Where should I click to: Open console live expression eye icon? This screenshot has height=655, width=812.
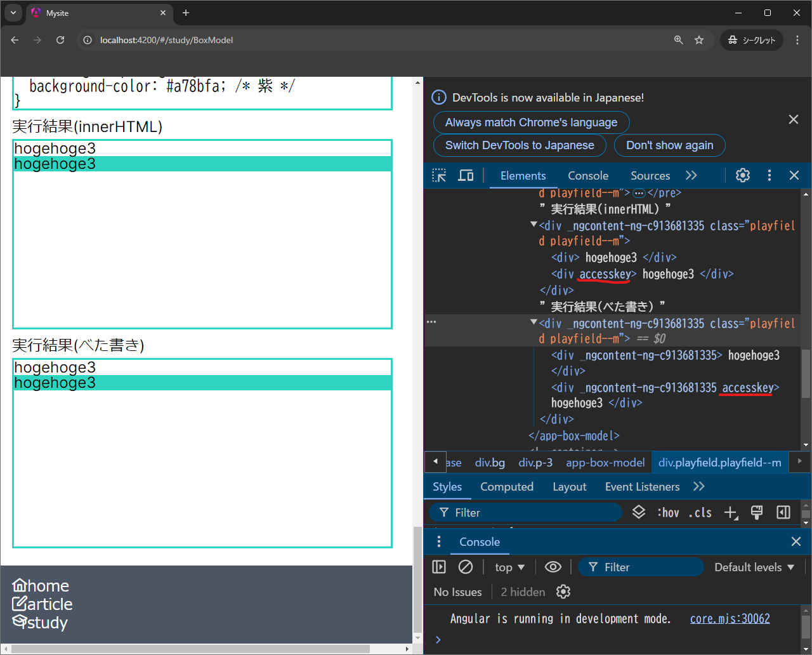[553, 567]
